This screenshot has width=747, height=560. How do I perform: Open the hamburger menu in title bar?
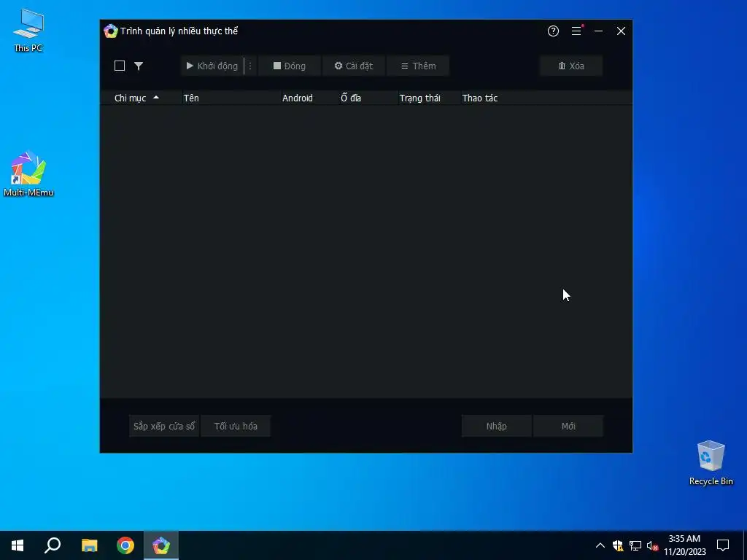(x=576, y=31)
